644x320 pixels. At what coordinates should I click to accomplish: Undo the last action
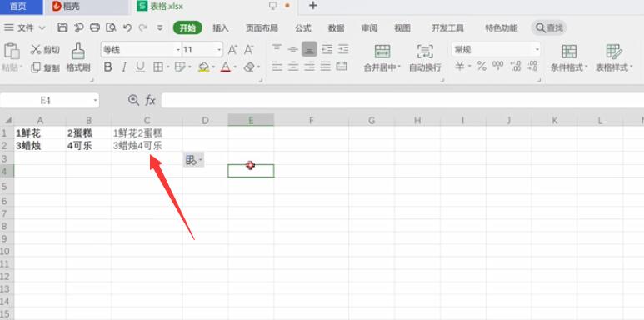(127, 27)
